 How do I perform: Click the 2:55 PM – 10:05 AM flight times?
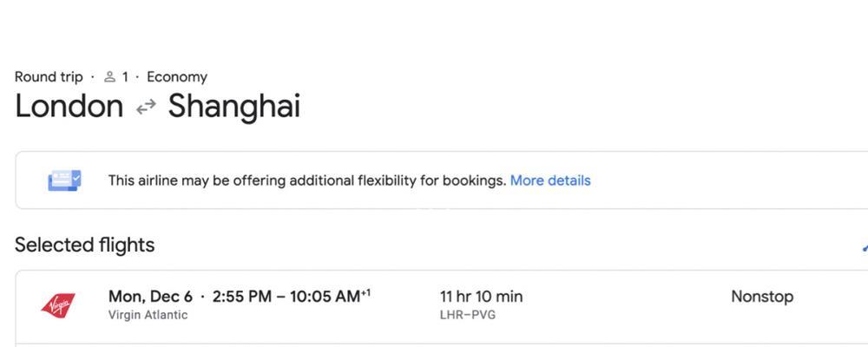[x=286, y=297]
